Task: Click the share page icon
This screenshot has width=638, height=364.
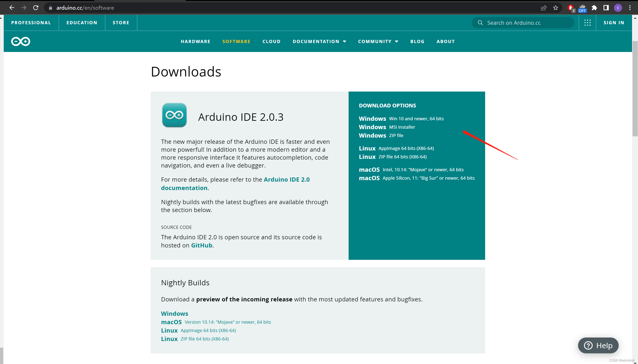Action: [x=543, y=8]
